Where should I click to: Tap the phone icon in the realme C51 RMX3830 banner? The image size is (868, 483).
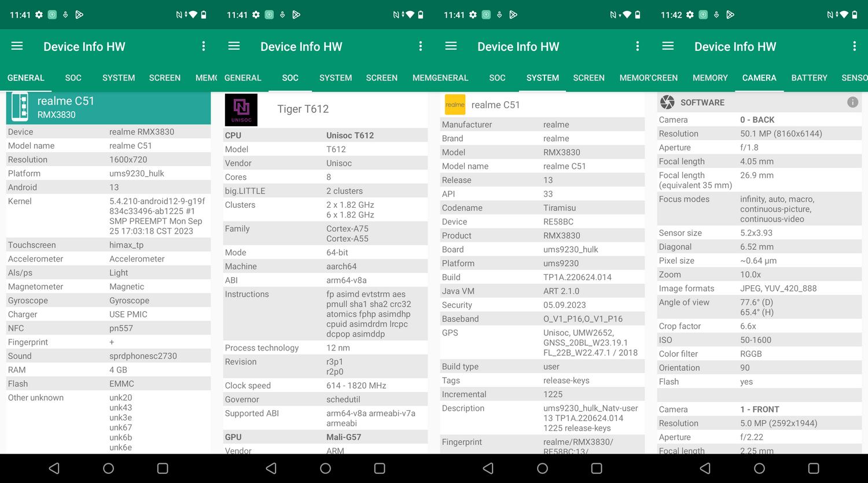pyautogui.click(x=20, y=107)
